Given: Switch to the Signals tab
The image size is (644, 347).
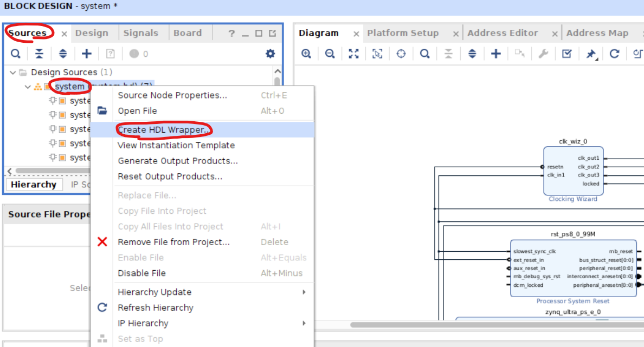Looking at the screenshot, I should click(140, 33).
